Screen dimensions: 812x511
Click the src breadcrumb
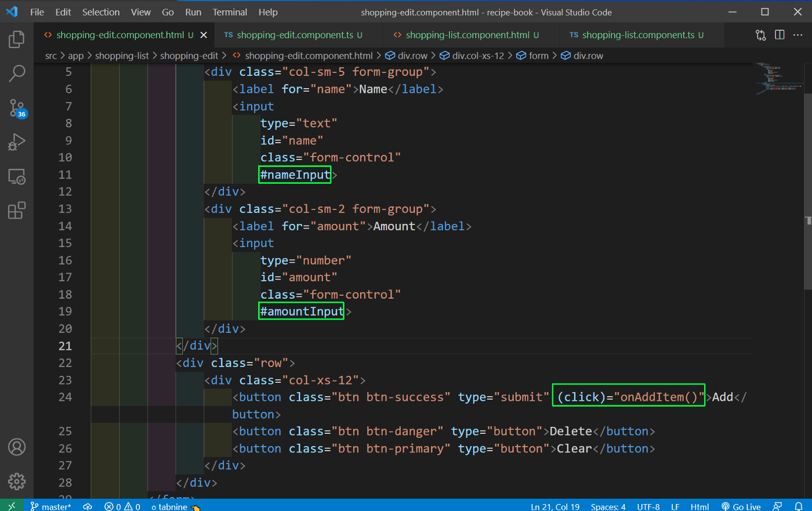pyautogui.click(x=51, y=56)
